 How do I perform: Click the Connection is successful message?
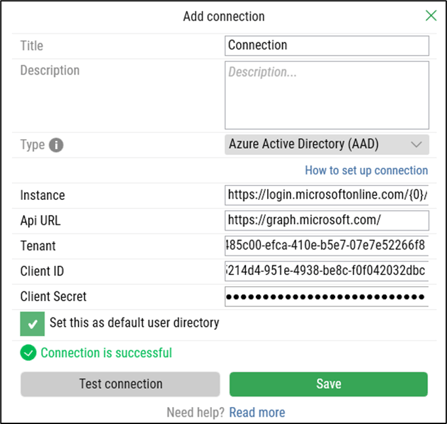pos(106,353)
